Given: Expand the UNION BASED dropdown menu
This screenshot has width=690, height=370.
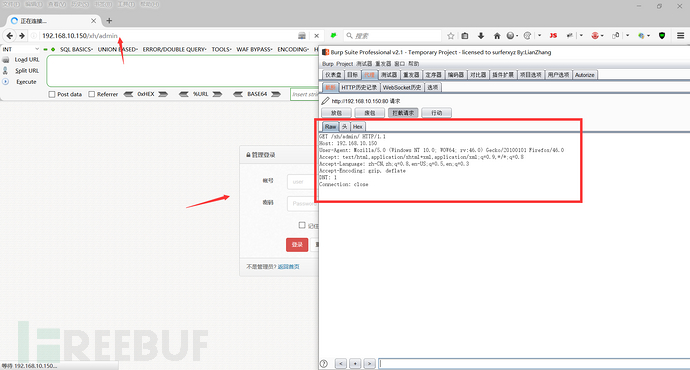Looking at the screenshot, I should (117, 49).
